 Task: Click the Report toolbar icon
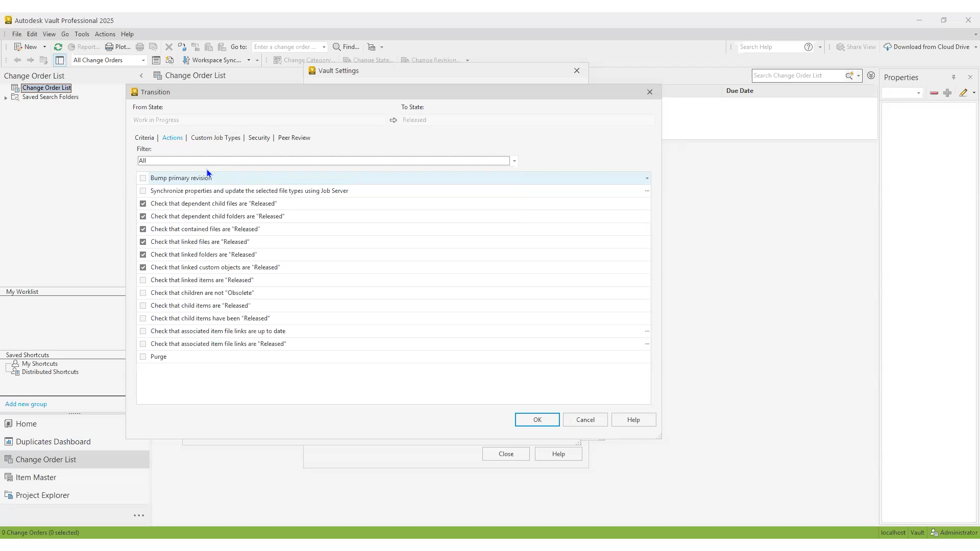pos(71,47)
